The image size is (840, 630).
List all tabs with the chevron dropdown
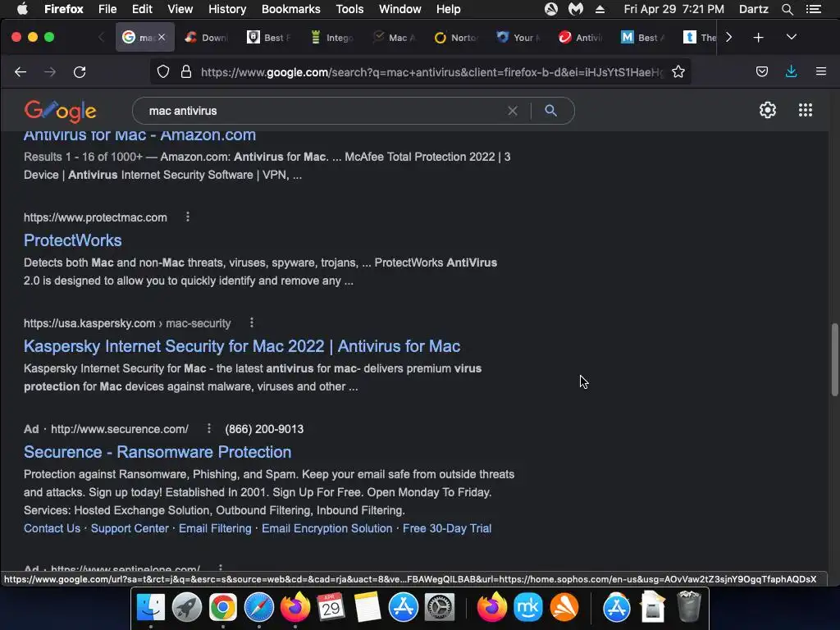click(792, 37)
